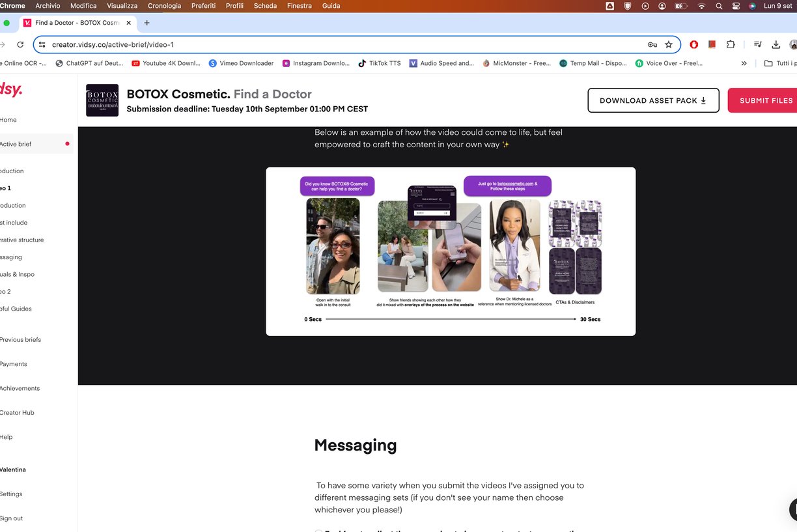Click the ChatGPT auf Deutsch bookmark

click(89, 63)
